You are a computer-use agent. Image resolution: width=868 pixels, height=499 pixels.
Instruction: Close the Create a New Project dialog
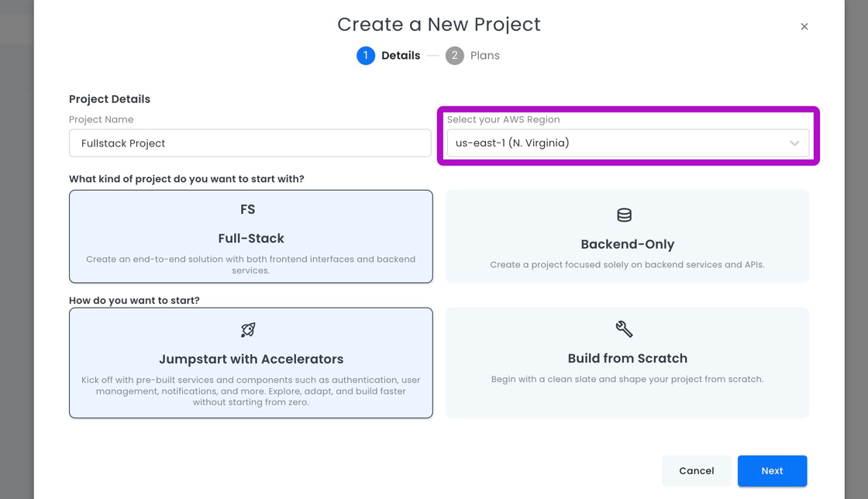point(804,26)
